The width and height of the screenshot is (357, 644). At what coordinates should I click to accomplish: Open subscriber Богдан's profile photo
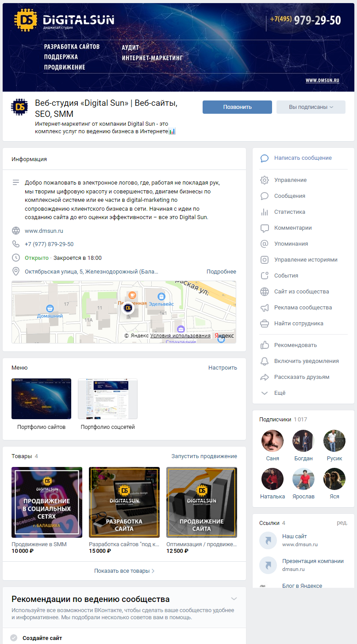[303, 440]
